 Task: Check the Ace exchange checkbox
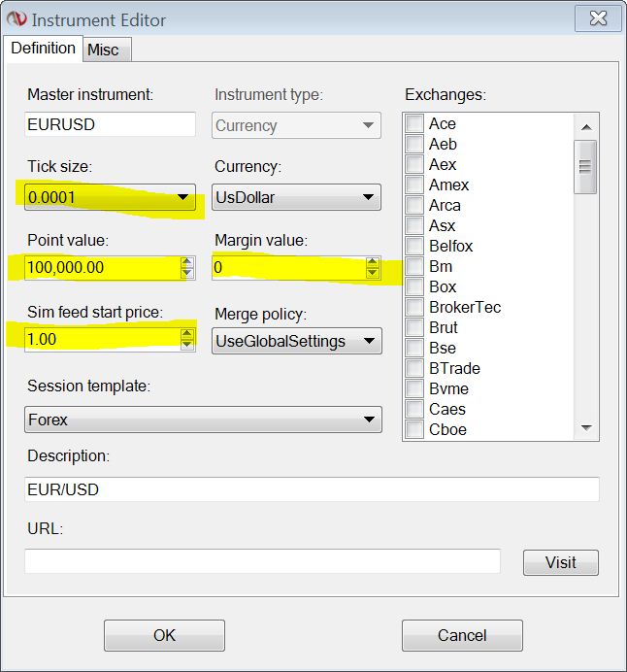pos(414,124)
